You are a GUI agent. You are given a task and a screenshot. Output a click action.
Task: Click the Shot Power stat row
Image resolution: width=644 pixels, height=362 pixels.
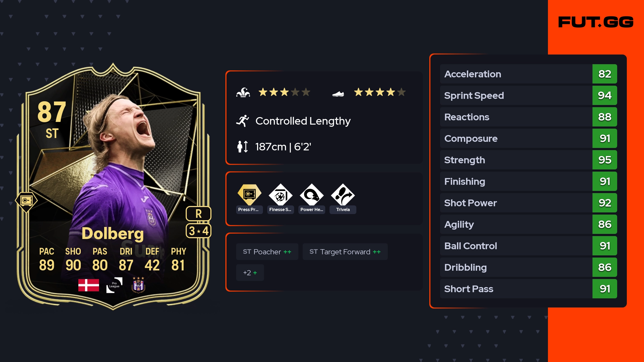(x=528, y=203)
